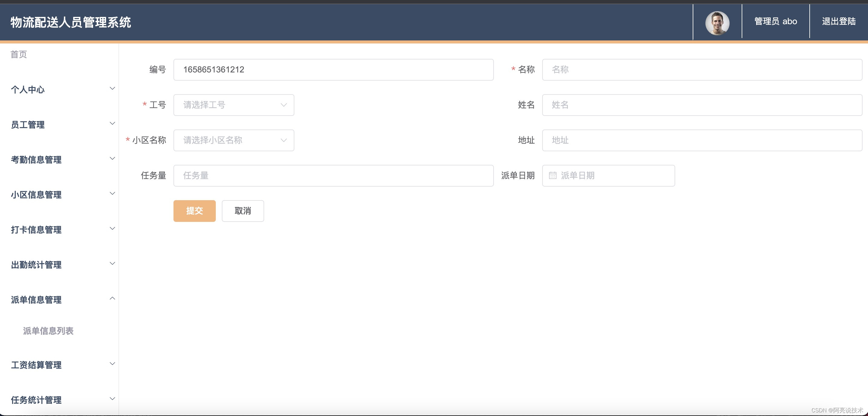Image resolution: width=868 pixels, height=416 pixels.
Task: Select 工资结算管理 menu label
Action: [36, 365]
